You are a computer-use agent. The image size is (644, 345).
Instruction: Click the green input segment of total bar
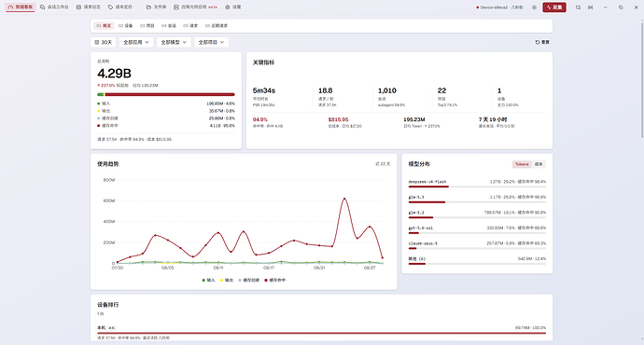[100, 94]
